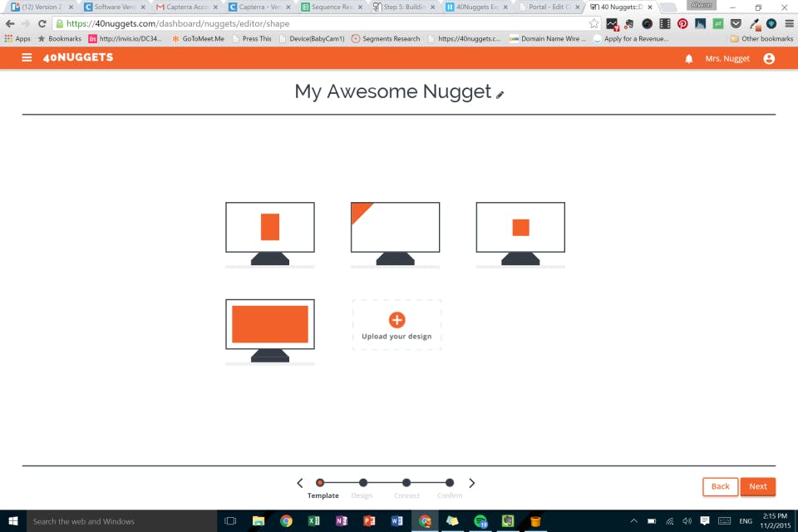Click the taskbar clock showing 2:15 PM
Viewport: 798px width, 532px height.
(x=776, y=521)
